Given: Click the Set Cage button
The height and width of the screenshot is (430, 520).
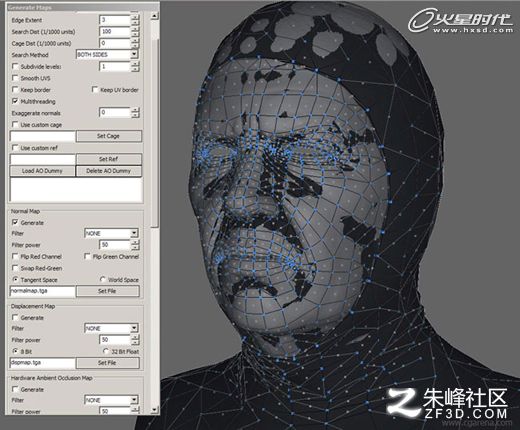Looking at the screenshot, I should 109,136.
